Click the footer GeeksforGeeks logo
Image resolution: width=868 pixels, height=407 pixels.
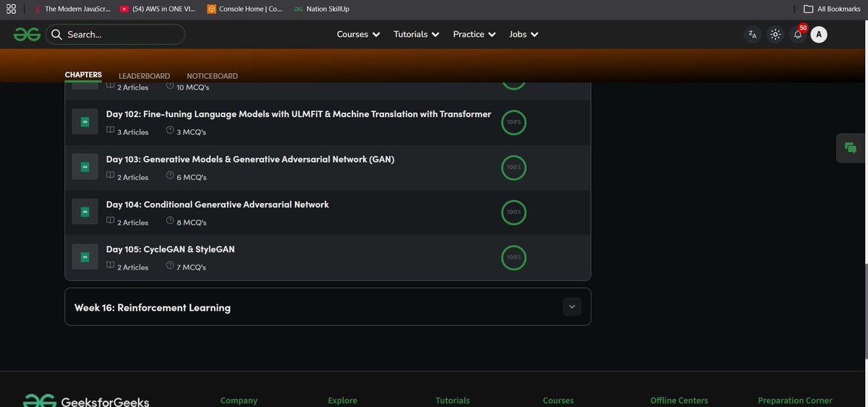click(x=86, y=400)
